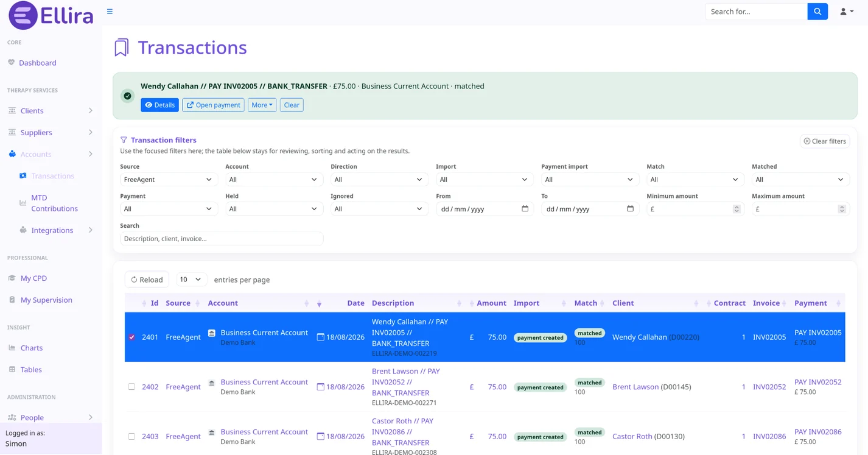Click the From date calendar icon

[x=525, y=209]
